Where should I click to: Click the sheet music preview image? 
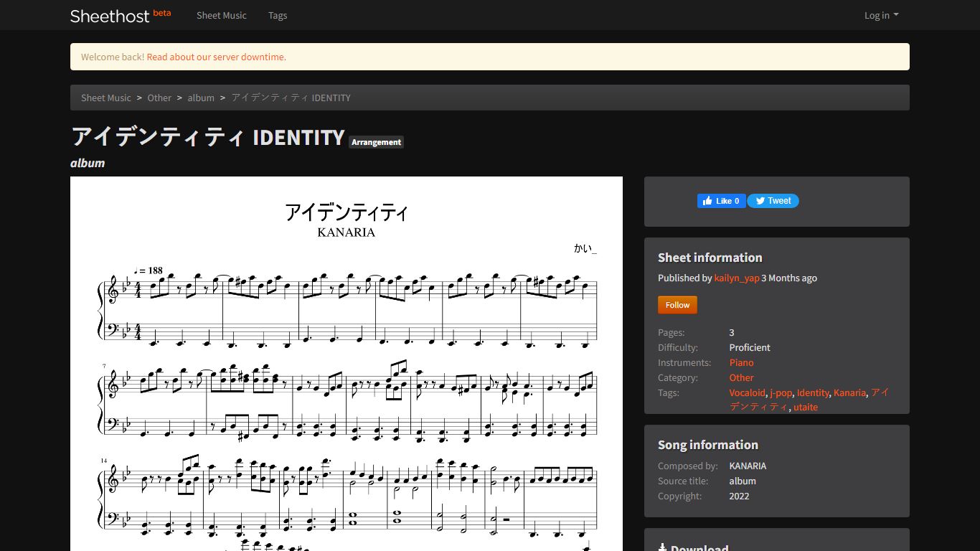347,364
